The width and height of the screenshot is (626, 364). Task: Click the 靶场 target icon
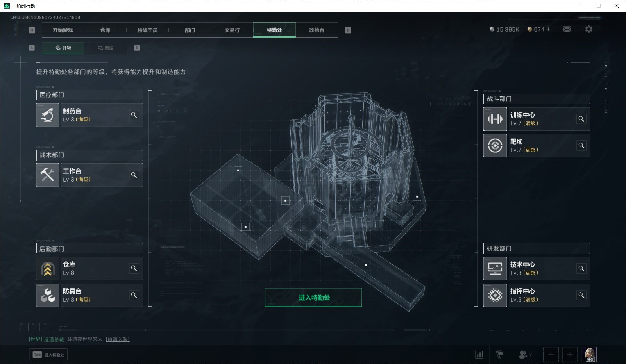point(495,145)
